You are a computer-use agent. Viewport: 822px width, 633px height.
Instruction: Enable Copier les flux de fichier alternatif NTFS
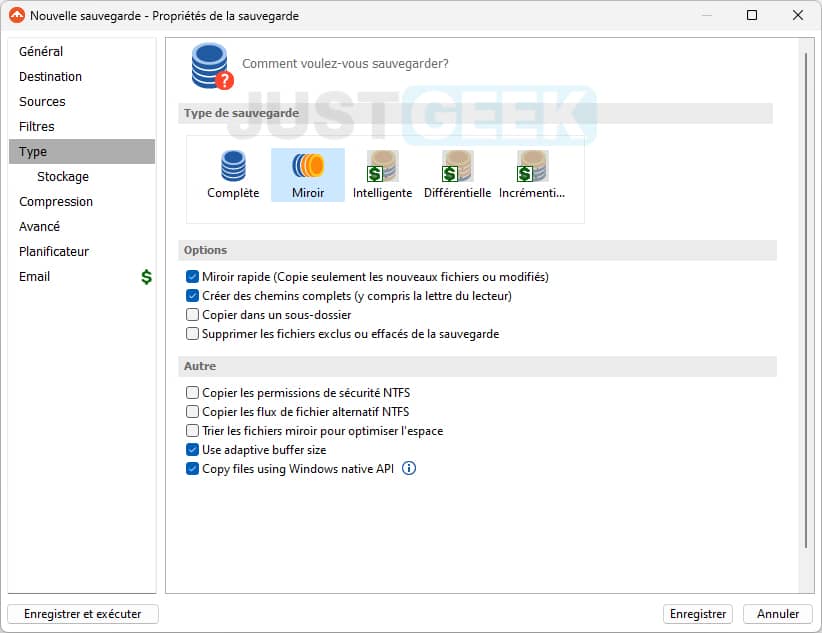tap(192, 411)
